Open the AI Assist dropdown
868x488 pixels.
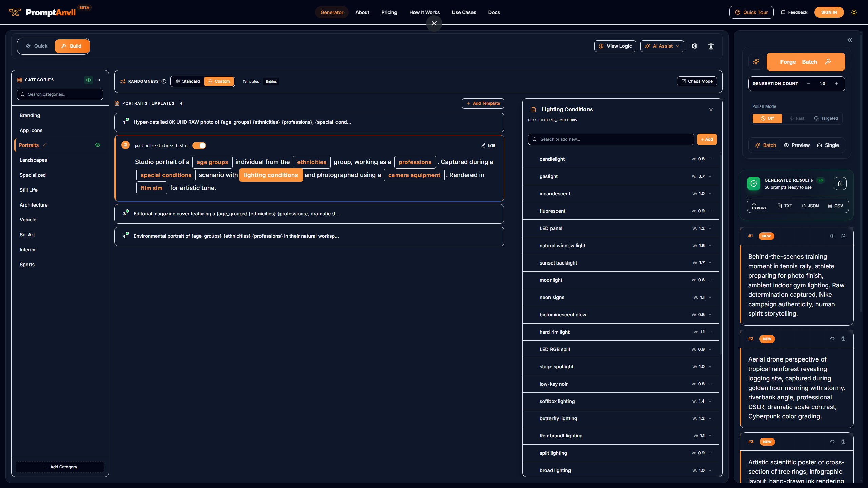click(x=662, y=46)
